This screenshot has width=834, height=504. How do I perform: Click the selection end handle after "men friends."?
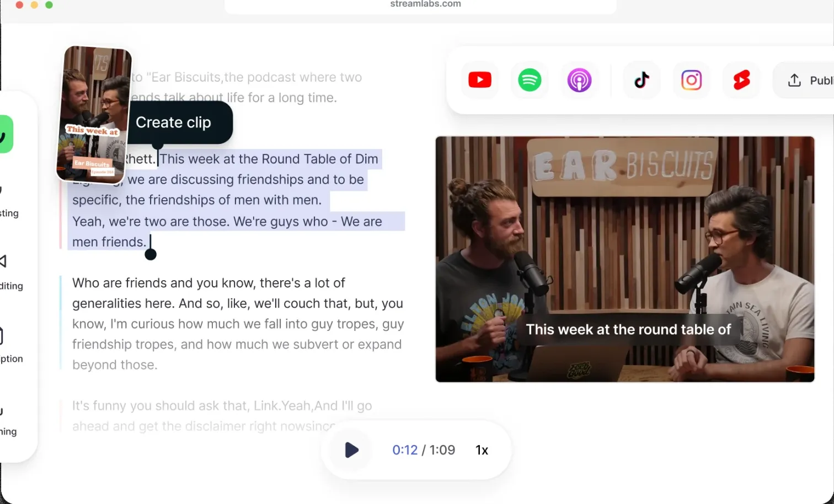point(151,254)
